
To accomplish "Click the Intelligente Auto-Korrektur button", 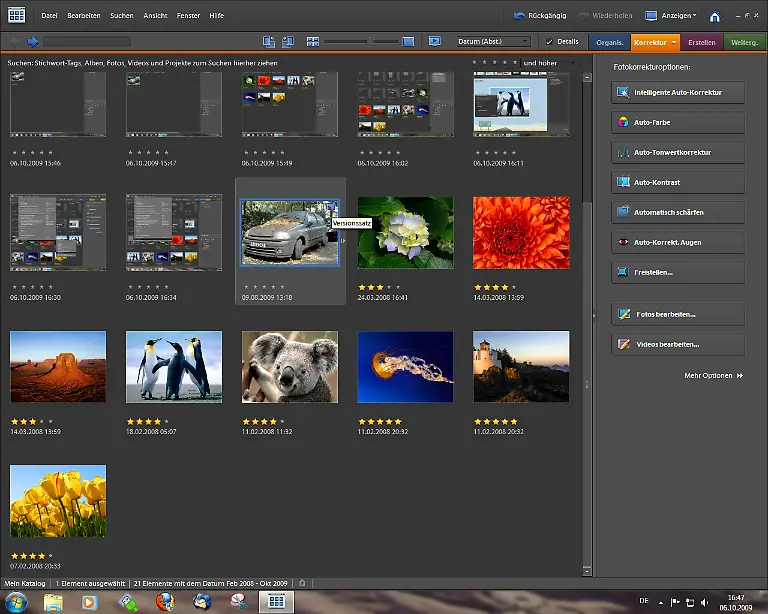I will 678,93.
